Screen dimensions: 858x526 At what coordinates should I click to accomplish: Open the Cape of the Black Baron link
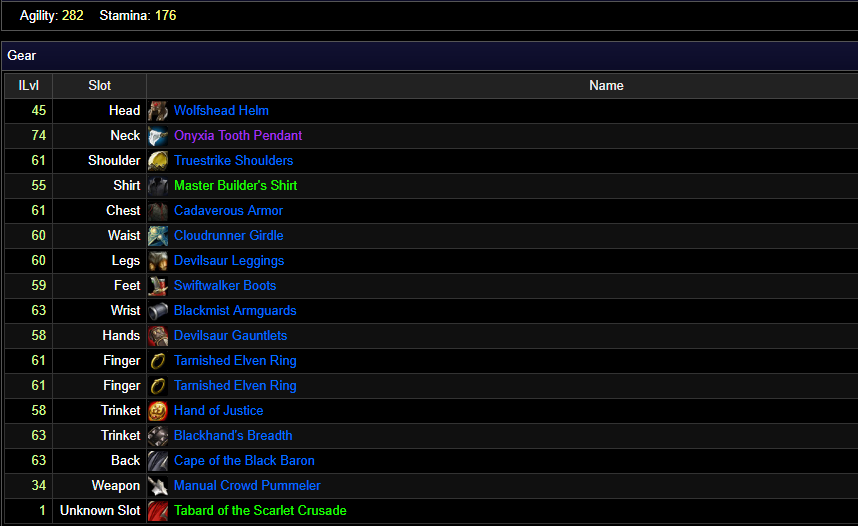click(244, 461)
